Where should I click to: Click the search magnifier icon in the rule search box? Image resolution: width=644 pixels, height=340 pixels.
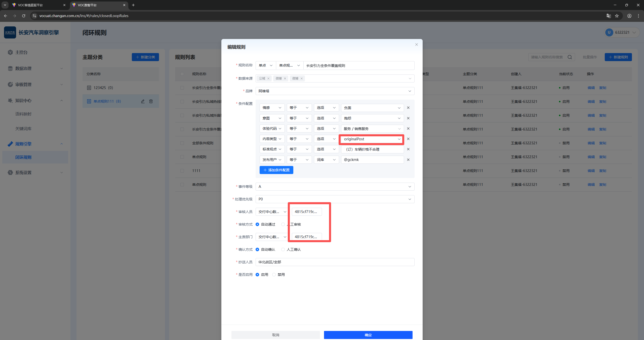pyautogui.click(x=570, y=57)
